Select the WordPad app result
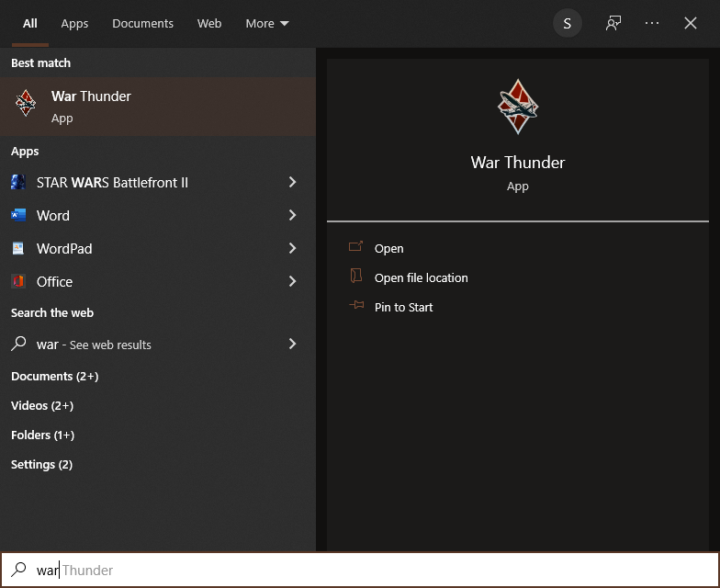 [x=158, y=248]
